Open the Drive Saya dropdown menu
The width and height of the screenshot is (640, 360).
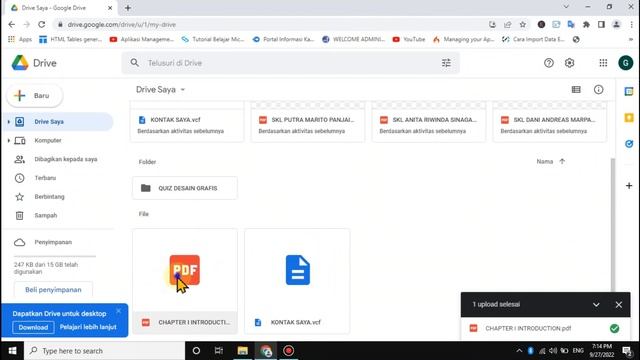pyautogui.click(x=183, y=89)
